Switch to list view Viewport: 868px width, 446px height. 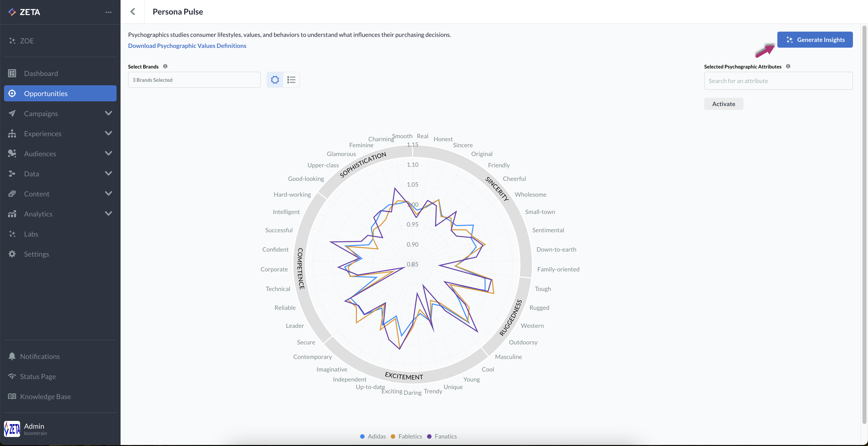(291, 80)
